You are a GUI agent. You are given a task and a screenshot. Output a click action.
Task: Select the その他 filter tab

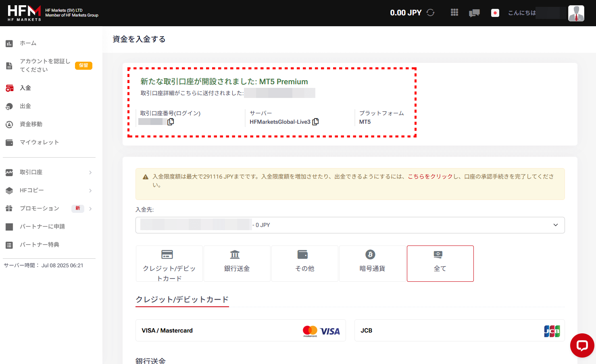click(305, 264)
